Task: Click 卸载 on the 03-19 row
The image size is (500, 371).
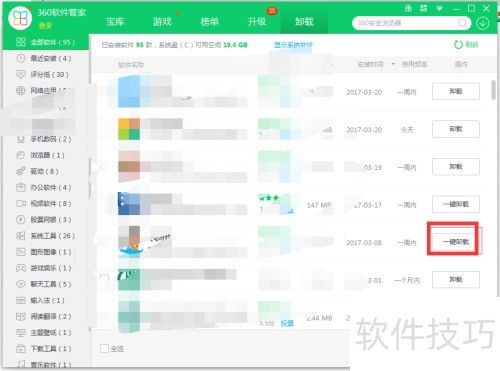Action: point(456,167)
